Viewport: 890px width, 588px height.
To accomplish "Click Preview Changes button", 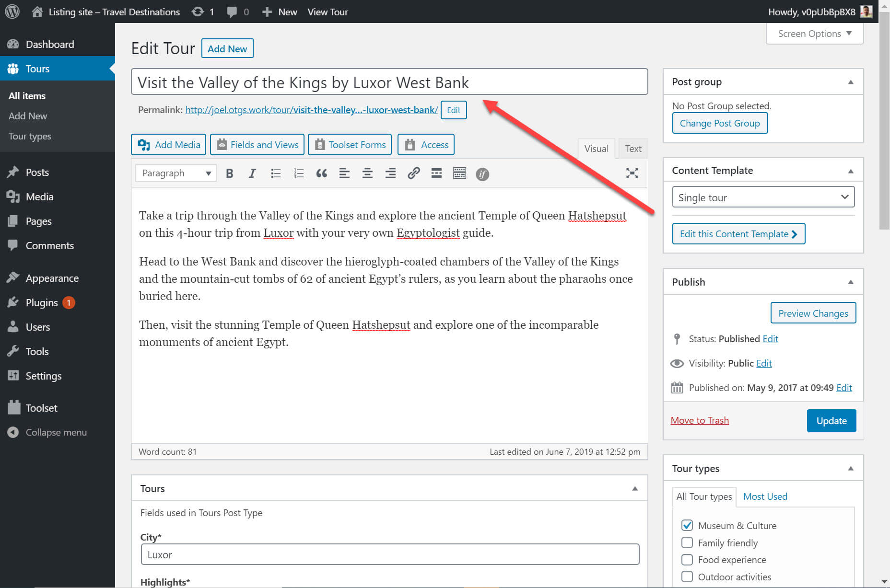I will (x=813, y=313).
